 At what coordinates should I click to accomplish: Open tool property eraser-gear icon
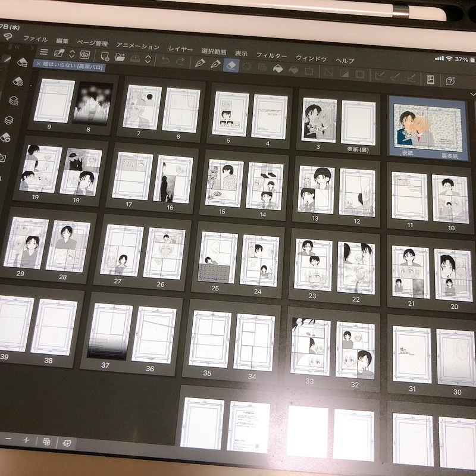click(5, 138)
